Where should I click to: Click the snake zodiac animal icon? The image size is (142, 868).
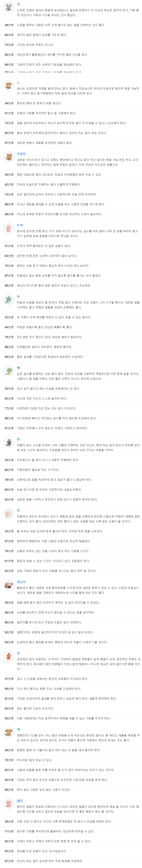(x=8, y=371)
